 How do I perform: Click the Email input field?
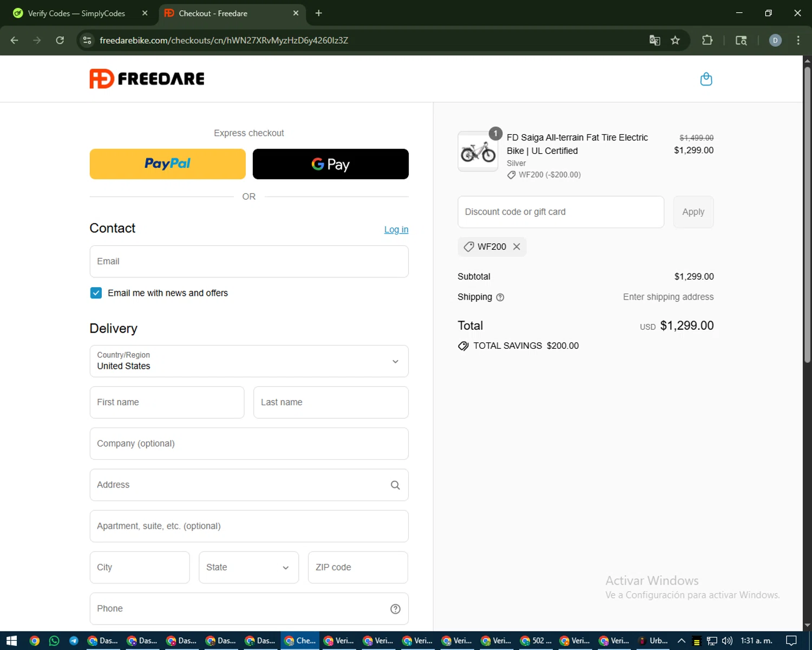tap(249, 262)
